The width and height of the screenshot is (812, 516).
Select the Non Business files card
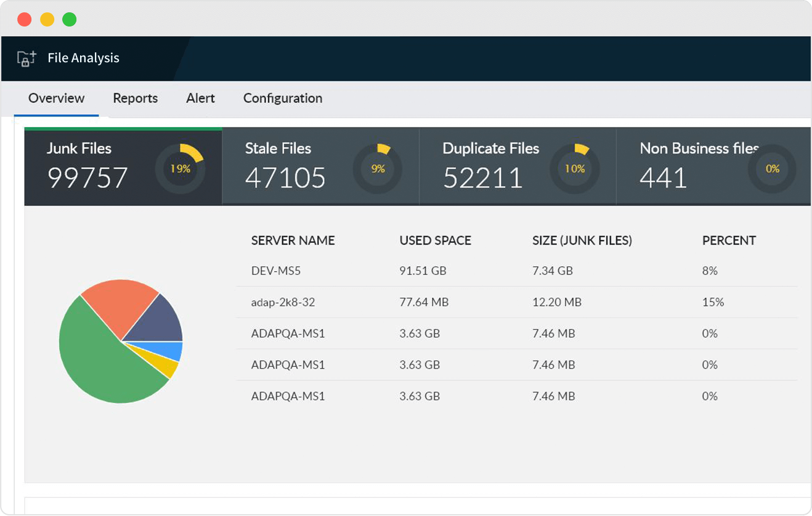tap(690, 165)
